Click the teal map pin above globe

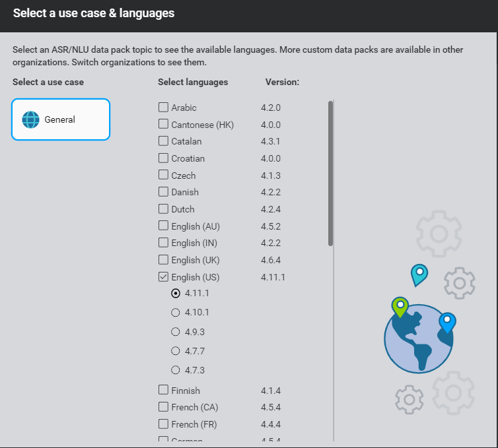tap(419, 274)
